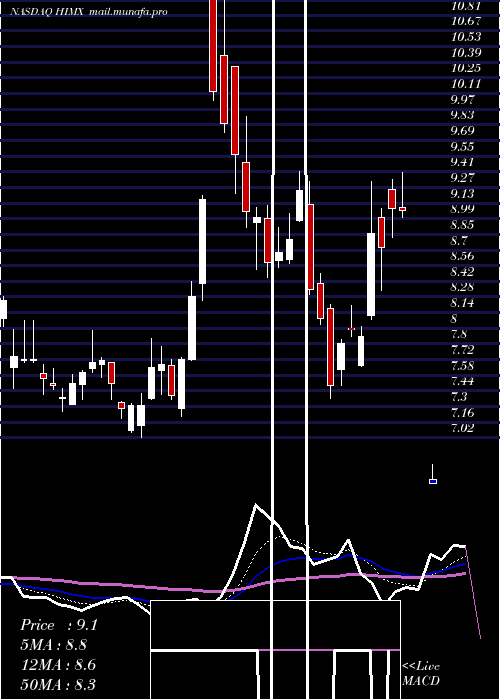500x700 pixels.
Task: Click the 9.55 price axis label
Action: click(463, 146)
